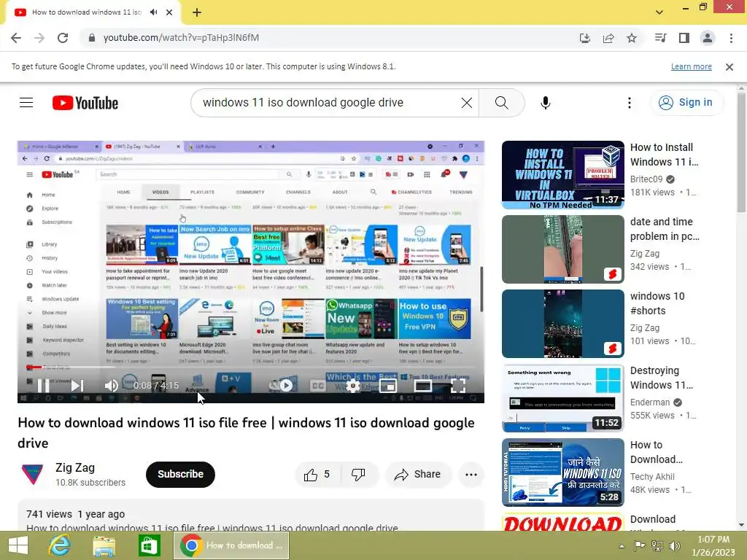
Task: Open the Zig Zag channel avatar
Action: pyautogui.click(x=32, y=474)
